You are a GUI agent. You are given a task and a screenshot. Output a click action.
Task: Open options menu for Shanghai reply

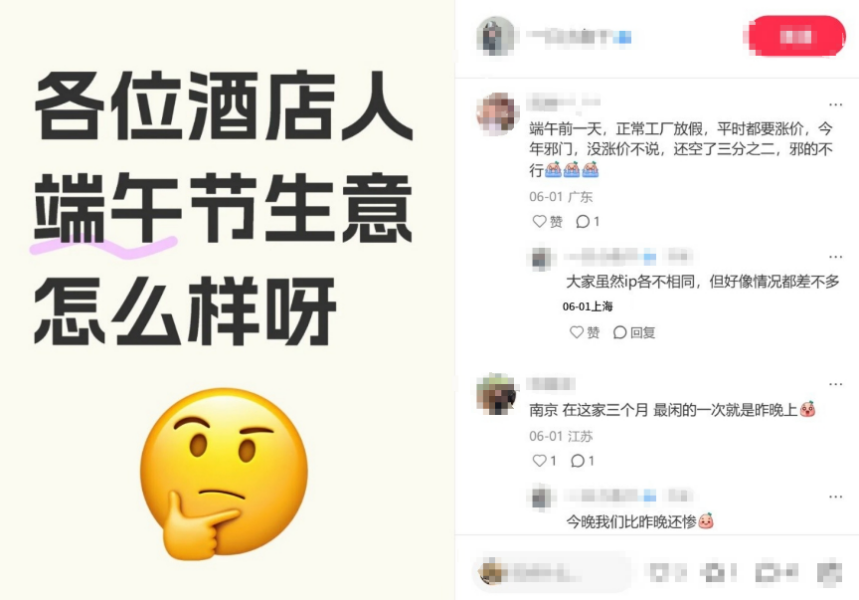pos(835,256)
